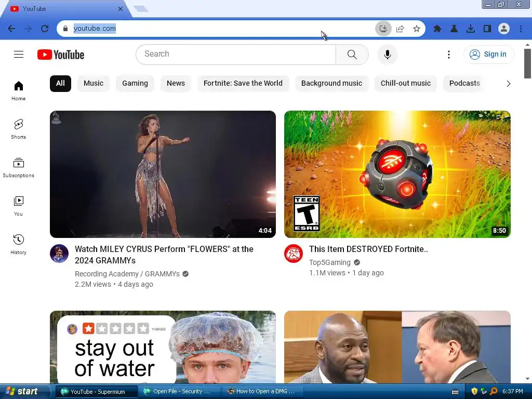Bookmark this page with star icon
This screenshot has height=399, width=532.
417,29
